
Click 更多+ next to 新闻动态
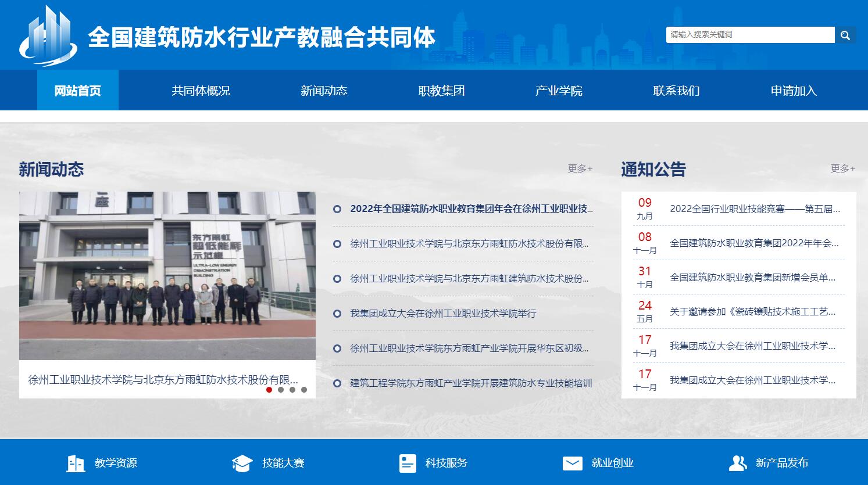point(578,169)
